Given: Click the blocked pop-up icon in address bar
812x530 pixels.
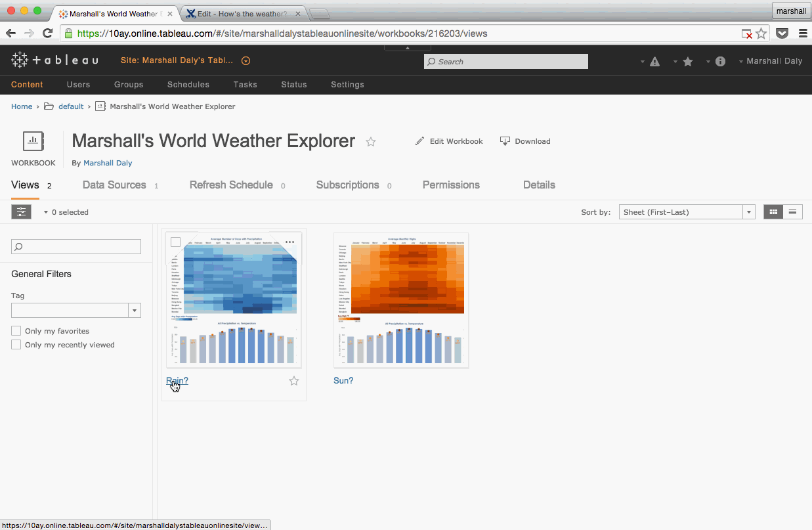Looking at the screenshot, I should click(x=747, y=33).
